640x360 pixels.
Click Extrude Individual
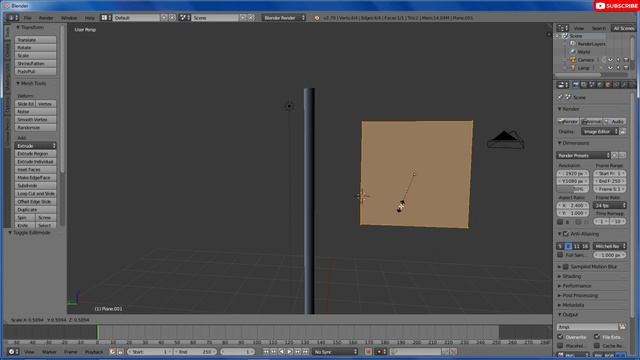point(36,162)
